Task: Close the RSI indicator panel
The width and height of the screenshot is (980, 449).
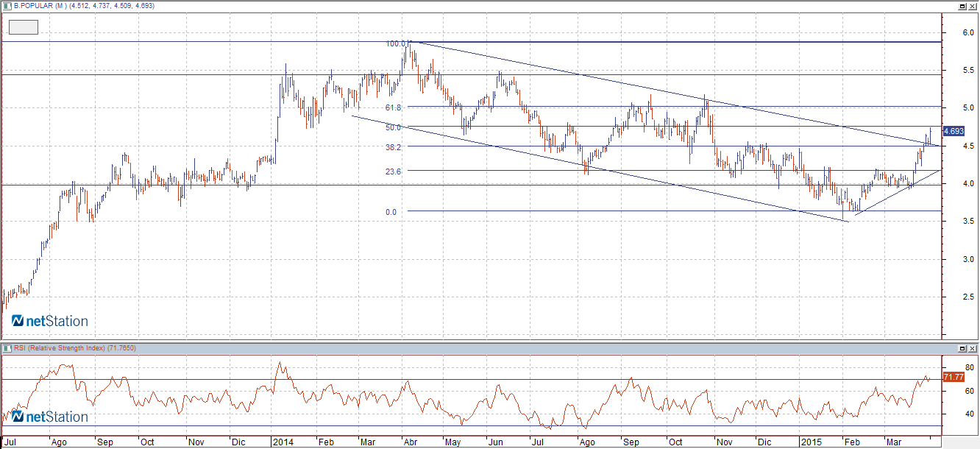Action: pyautogui.click(x=972, y=347)
